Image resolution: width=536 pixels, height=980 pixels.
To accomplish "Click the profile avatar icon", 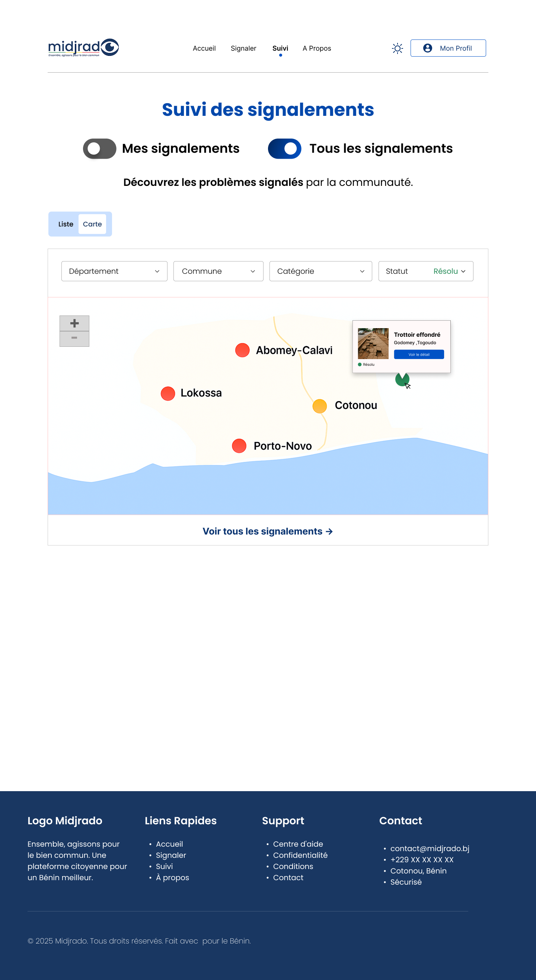I will pyautogui.click(x=427, y=48).
